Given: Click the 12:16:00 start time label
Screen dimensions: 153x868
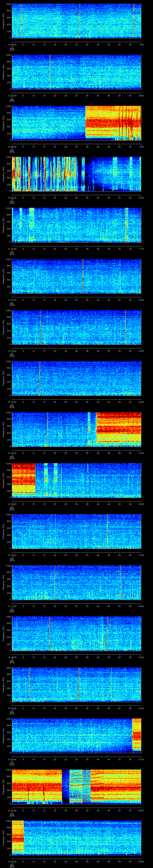Looking at the screenshot, I should pyautogui.click(x=12, y=555).
